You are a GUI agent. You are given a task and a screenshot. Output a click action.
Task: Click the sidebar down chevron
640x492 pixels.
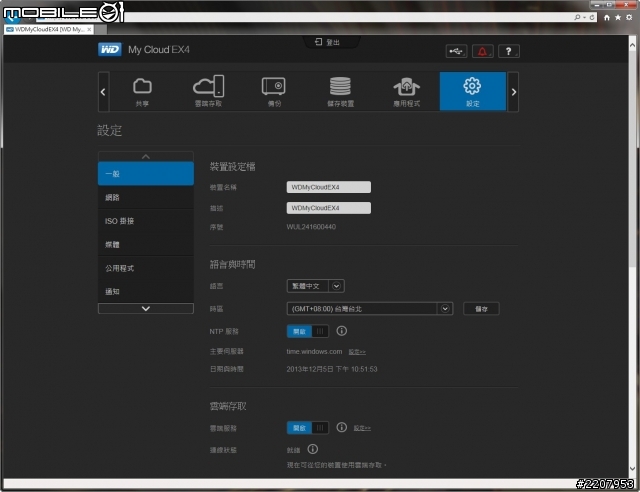point(146,309)
